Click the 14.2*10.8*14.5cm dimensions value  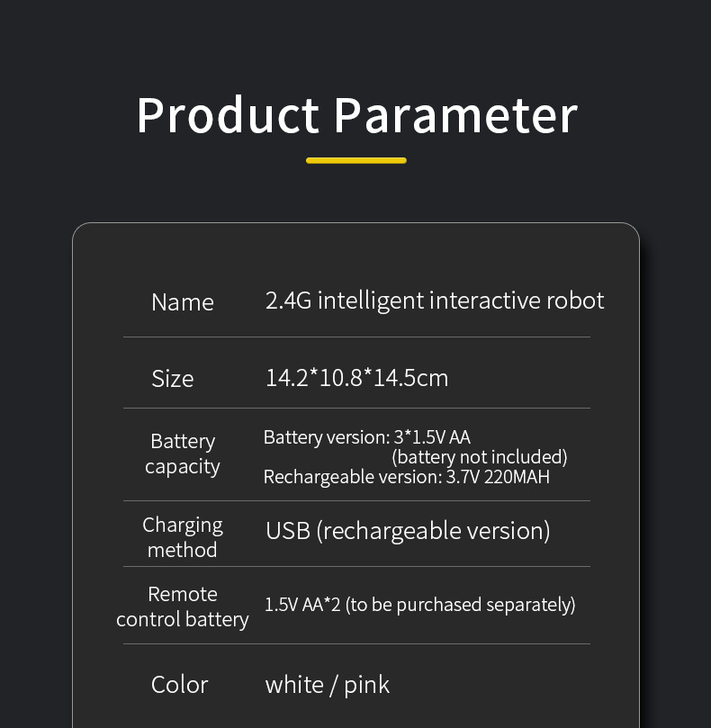[x=356, y=377]
